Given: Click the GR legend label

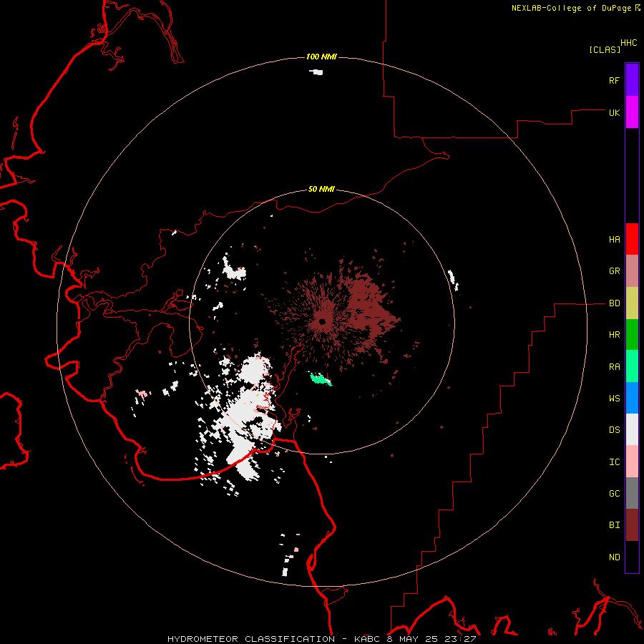Looking at the screenshot, I should (614, 271).
